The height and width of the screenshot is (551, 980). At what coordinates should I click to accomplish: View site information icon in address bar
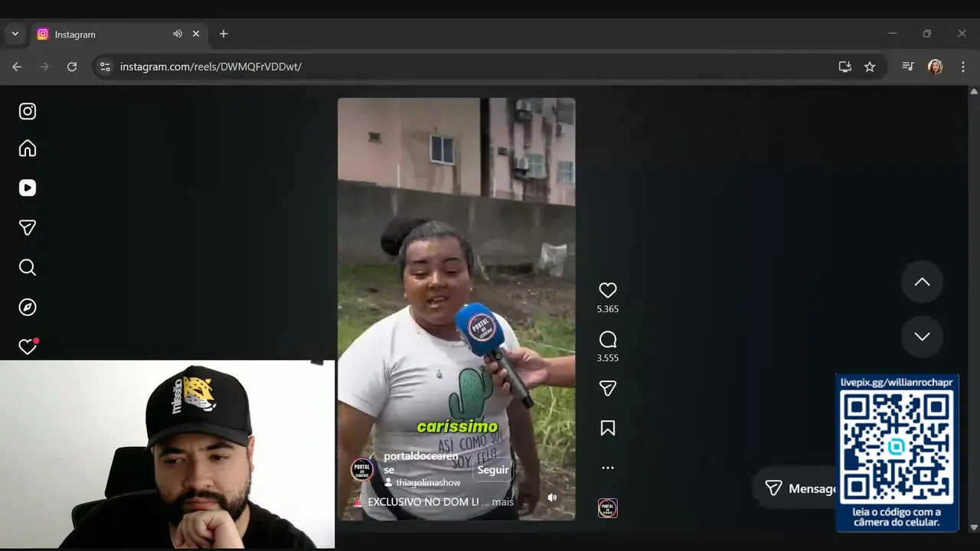point(106,67)
